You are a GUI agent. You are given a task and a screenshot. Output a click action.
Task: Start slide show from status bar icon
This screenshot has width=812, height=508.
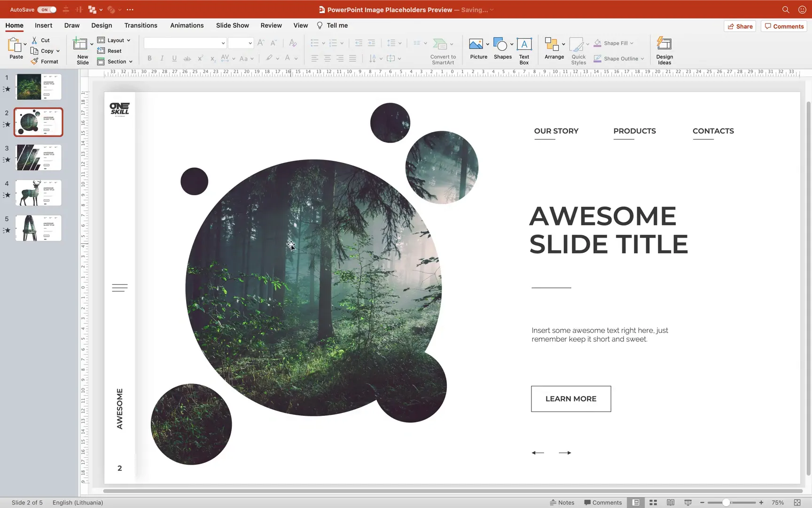[688, 502]
